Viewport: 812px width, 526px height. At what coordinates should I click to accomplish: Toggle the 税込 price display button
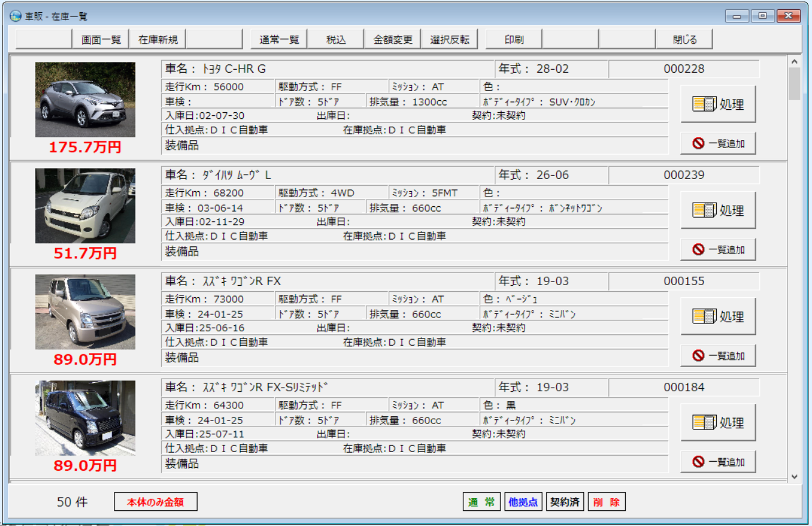[336, 39]
